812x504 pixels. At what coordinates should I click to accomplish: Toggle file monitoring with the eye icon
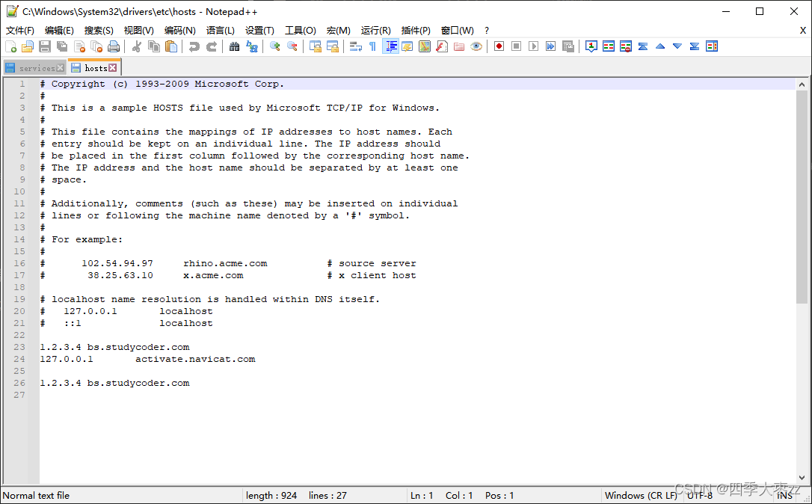[476, 46]
